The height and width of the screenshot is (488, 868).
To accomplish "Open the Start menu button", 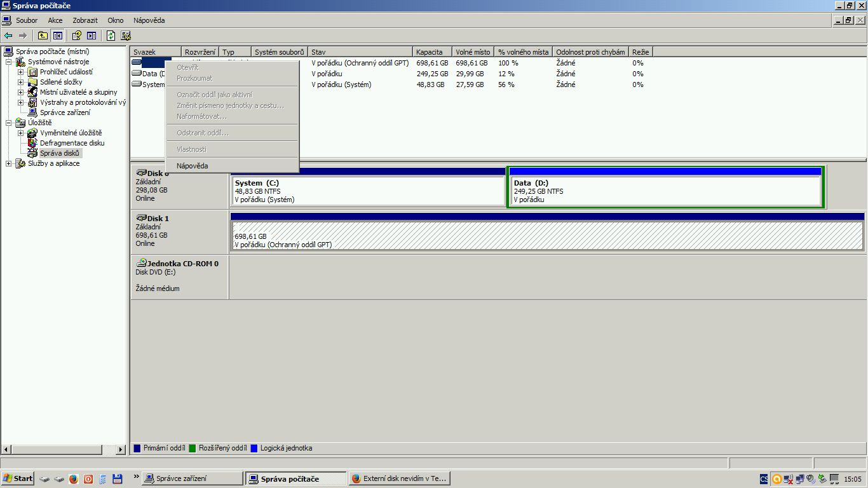I will (x=18, y=478).
